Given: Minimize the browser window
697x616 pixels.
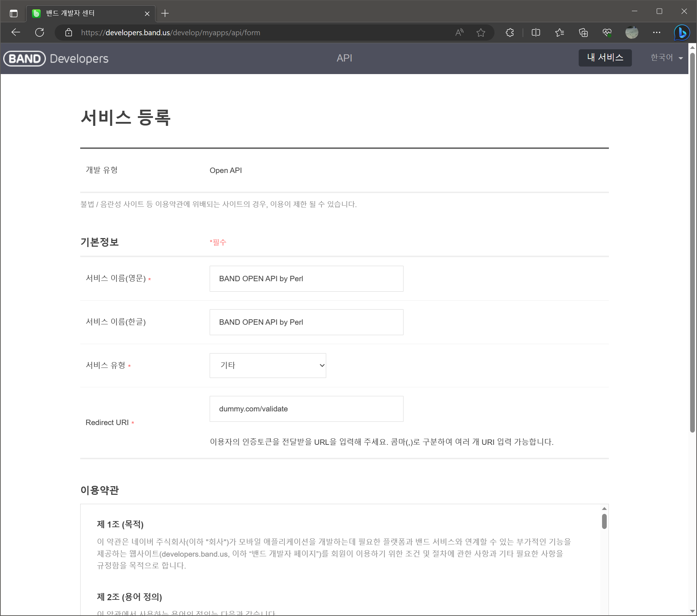Looking at the screenshot, I should 634,12.
